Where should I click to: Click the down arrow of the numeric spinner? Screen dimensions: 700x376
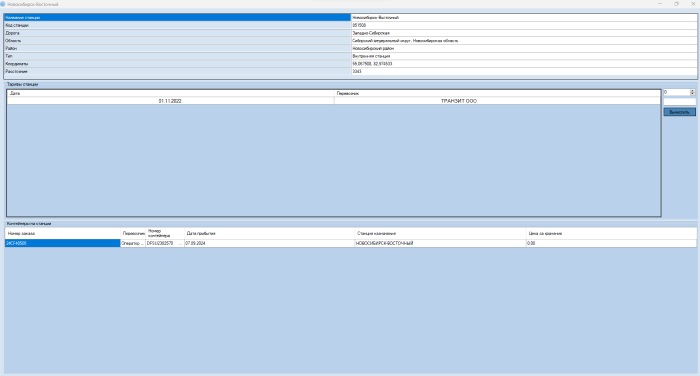(693, 94)
